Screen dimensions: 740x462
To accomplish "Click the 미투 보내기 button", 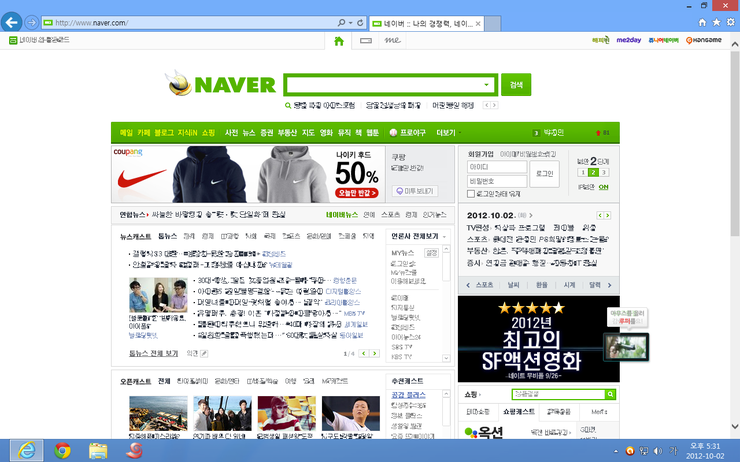I will (x=415, y=191).
